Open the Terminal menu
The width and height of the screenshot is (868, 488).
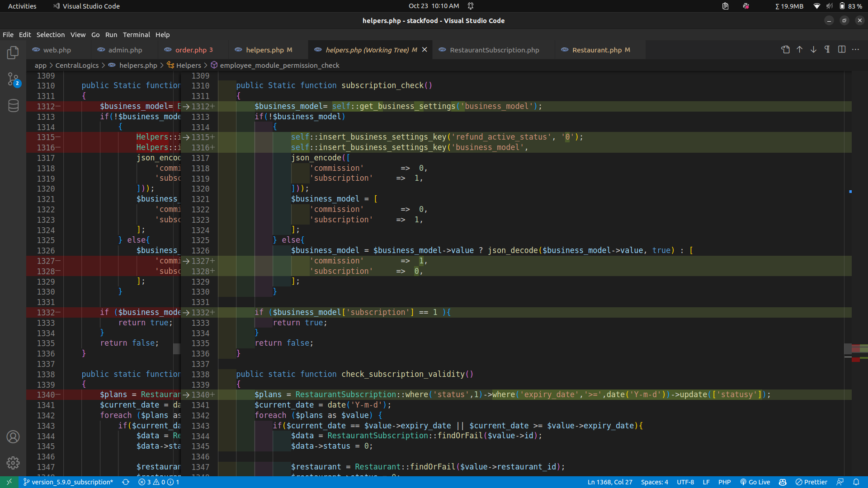136,35
